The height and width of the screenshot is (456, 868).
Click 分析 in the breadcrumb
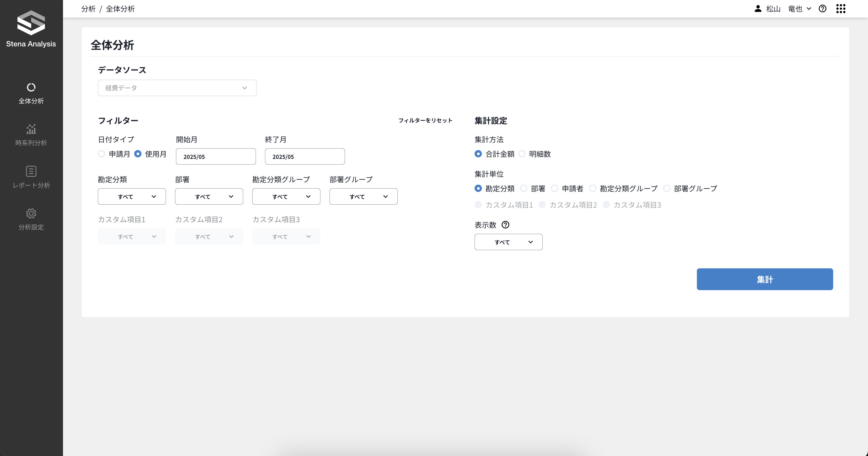pyautogui.click(x=88, y=9)
